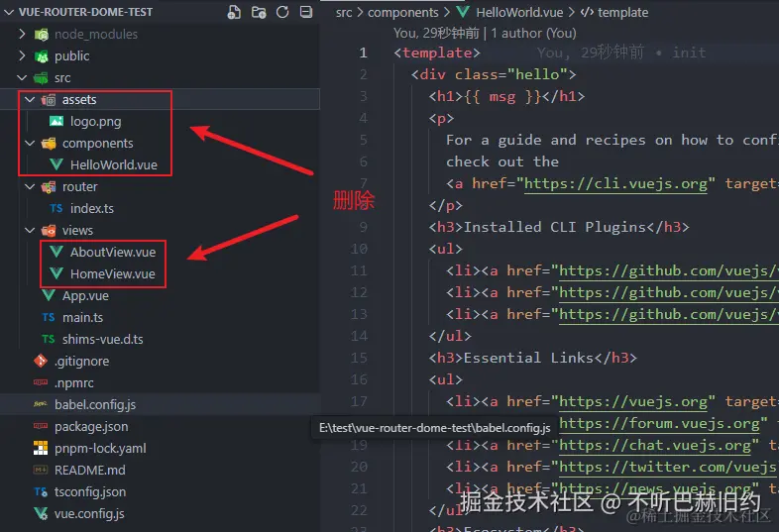The width and height of the screenshot is (779, 532).
Task: Click the New File icon in explorer header
Action: tap(234, 12)
